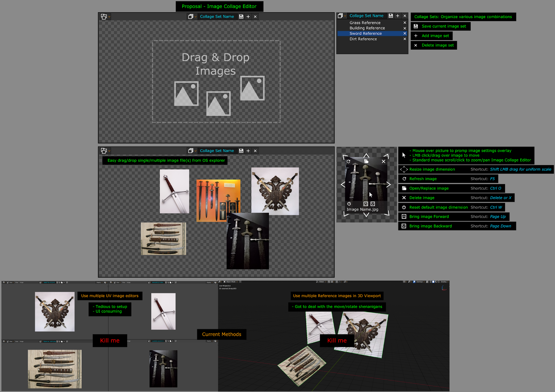This screenshot has height=392, width=555.
Task: Click the save icon in the expanded list header
Action: pos(391,16)
